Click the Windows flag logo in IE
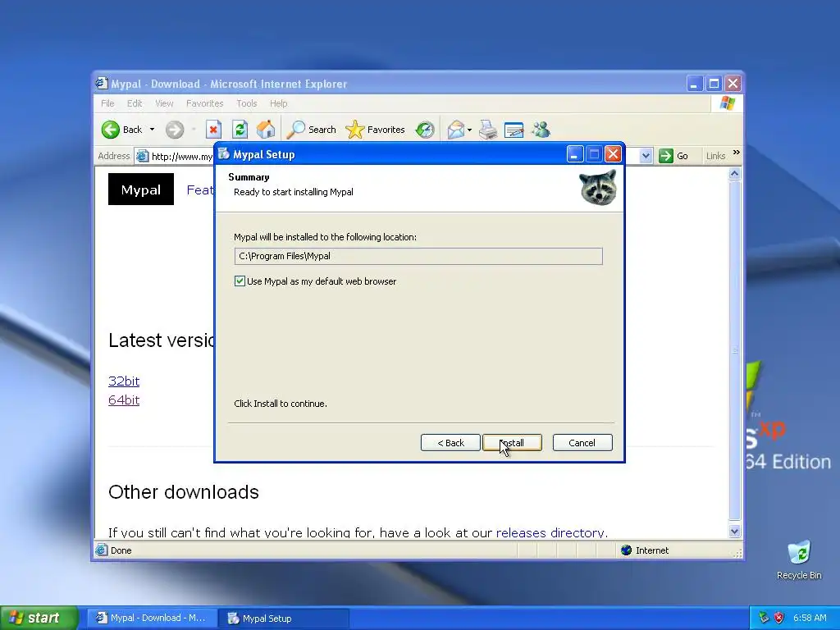The image size is (840, 630). pyautogui.click(x=727, y=103)
